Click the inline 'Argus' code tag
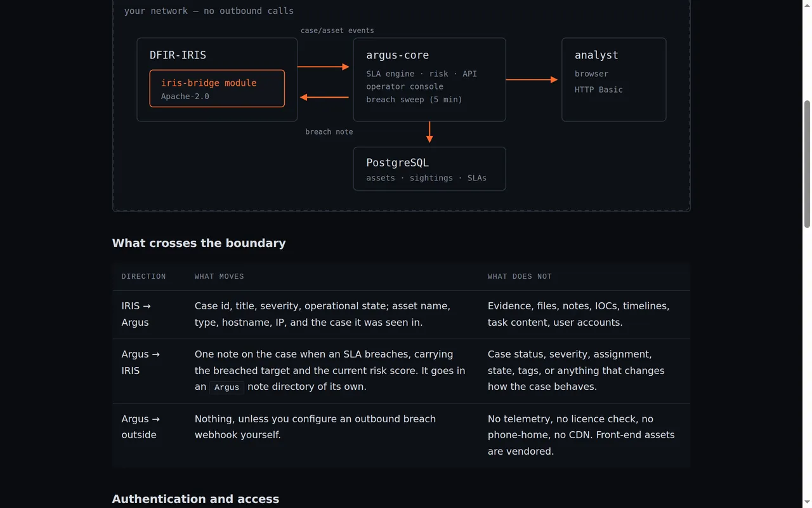This screenshot has width=812, height=508. point(226,387)
